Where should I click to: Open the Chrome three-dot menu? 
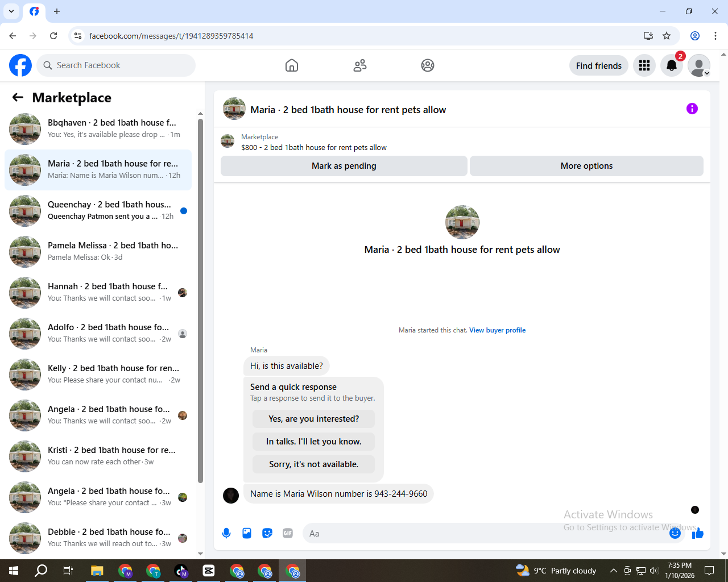[x=715, y=36]
